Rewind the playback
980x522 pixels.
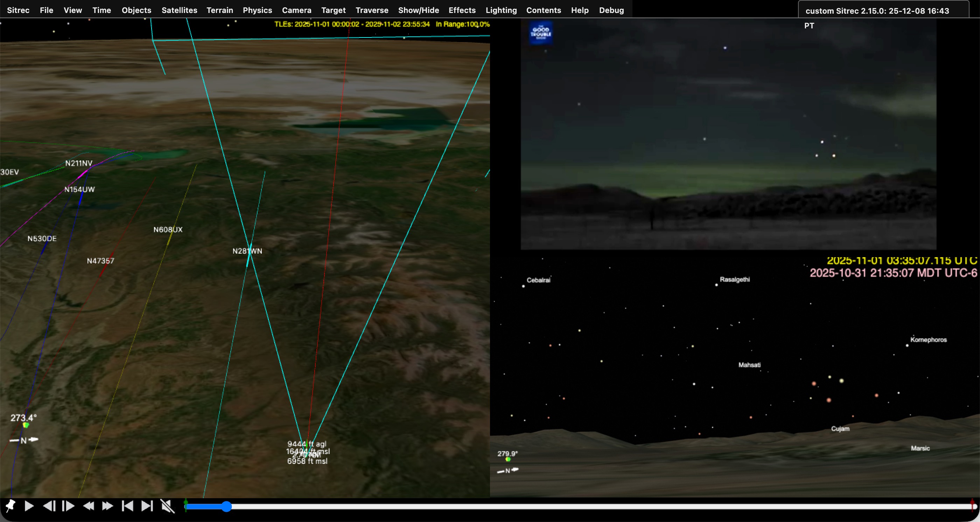point(89,506)
